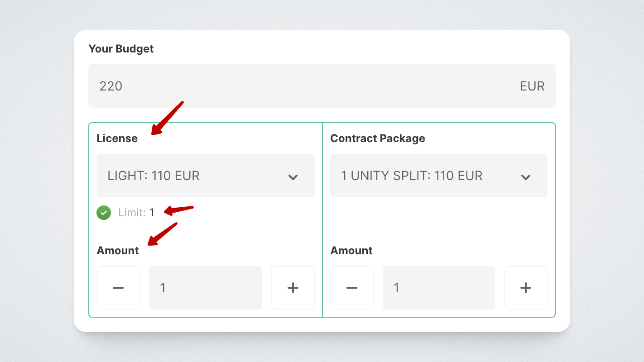Click the EUR currency suffix in budget

[532, 86]
